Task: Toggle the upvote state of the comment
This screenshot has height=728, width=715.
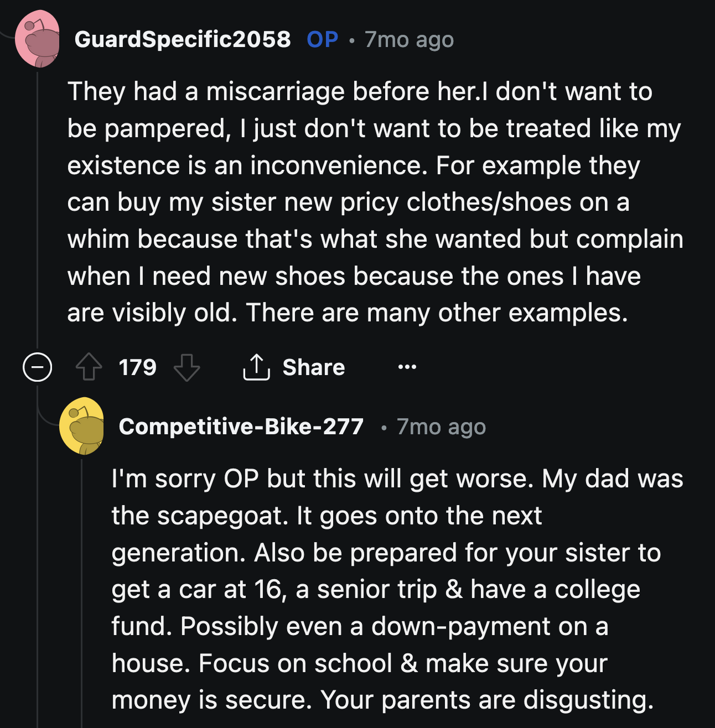Action: tap(88, 367)
